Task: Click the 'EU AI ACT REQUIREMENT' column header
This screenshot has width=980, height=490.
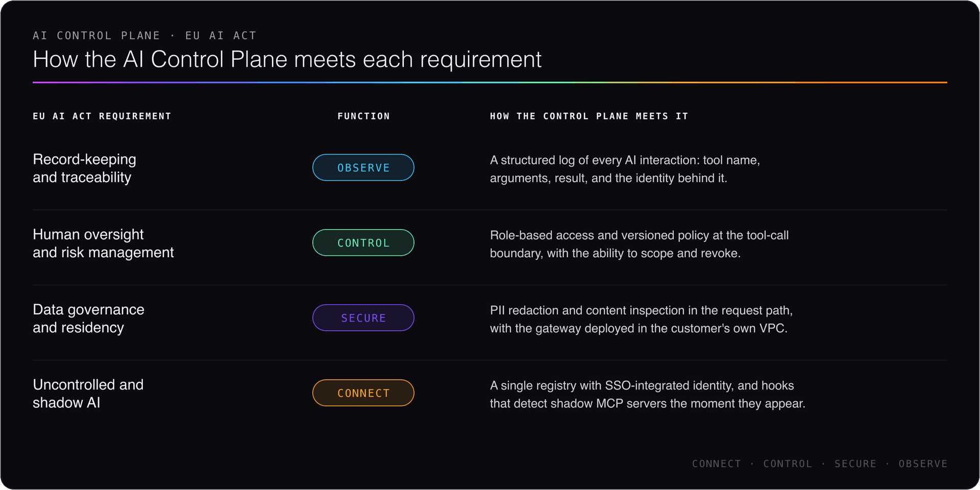Action: click(102, 116)
